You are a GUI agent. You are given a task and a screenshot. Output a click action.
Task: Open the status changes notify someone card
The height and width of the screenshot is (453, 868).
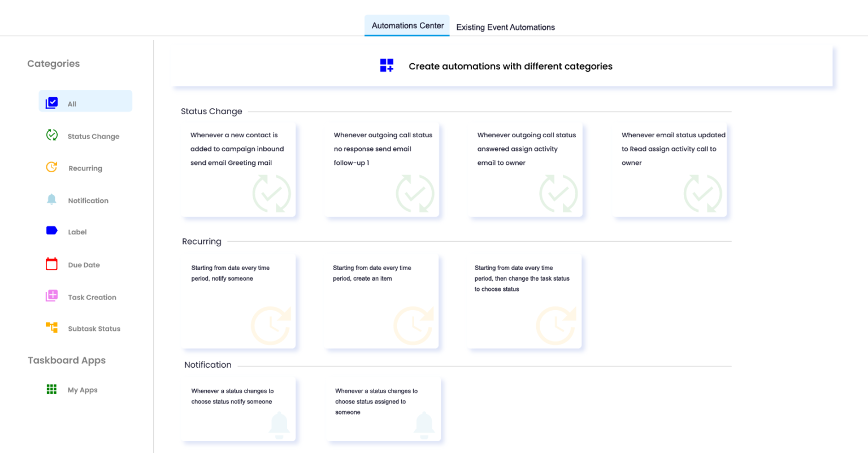(238, 410)
